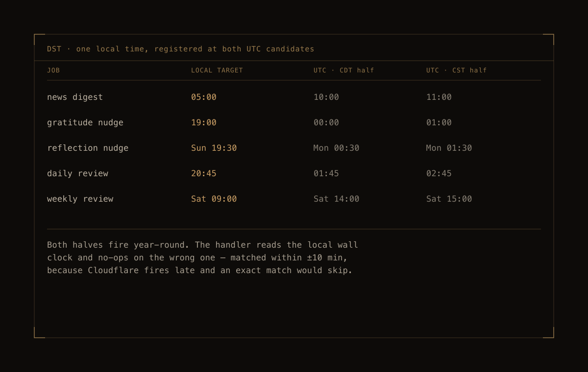Click the 20:45 local target value
This screenshot has height=372, width=588.
tap(204, 173)
